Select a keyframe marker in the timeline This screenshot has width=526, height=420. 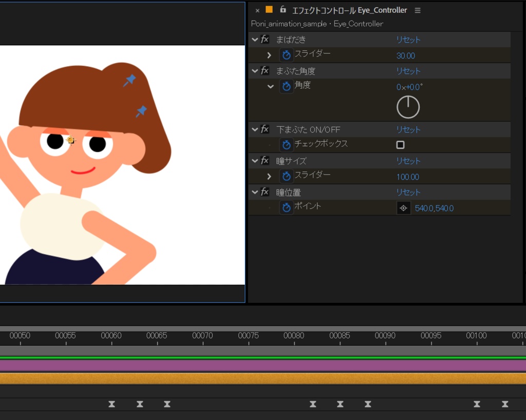click(112, 405)
